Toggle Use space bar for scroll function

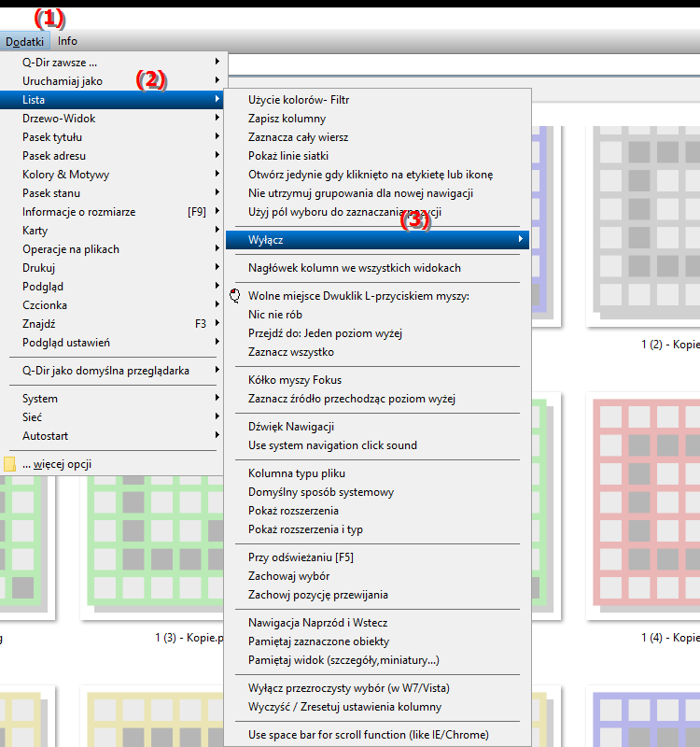pyautogui.click(x=378, y=735)
